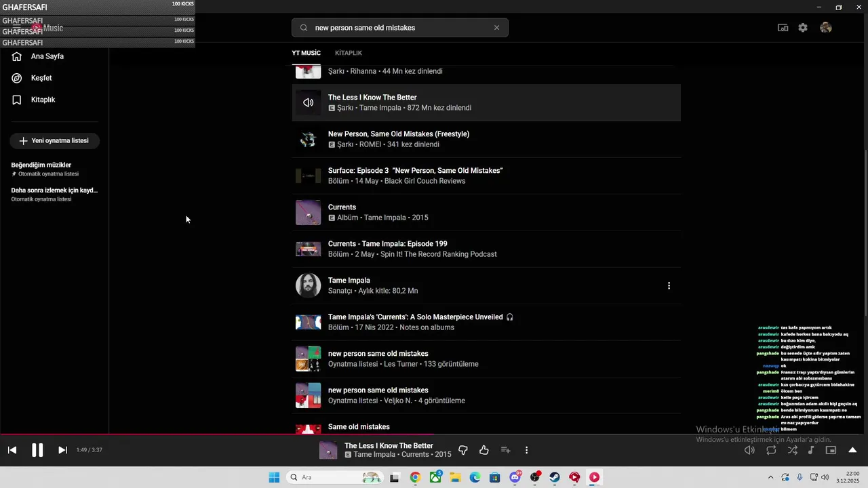Image resolution: width=868 pixels, height=488 pixels.
Task: Open clock showing 22:00 in taskbar
Action: (848, 477)
